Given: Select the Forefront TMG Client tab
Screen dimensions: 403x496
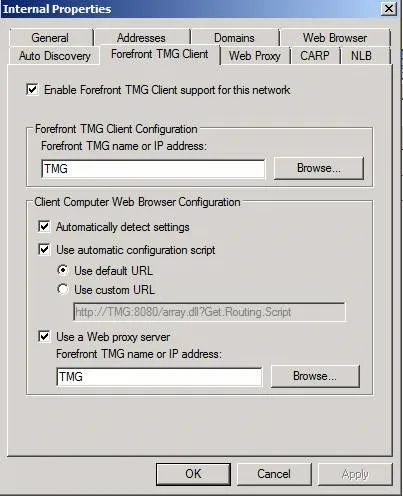Looking at the screenshot, I should click(160, 54).
